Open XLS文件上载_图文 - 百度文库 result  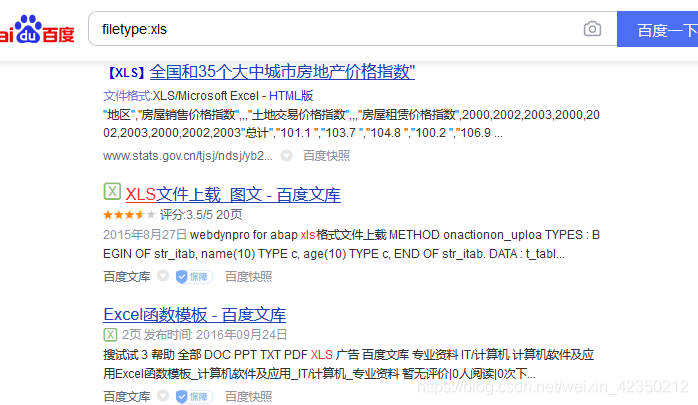coord(233,195)
